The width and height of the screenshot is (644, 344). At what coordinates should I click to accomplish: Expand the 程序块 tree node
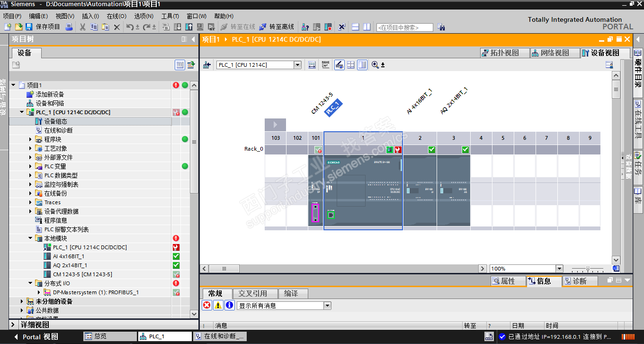pyautogui.click(x=31, y=139)
